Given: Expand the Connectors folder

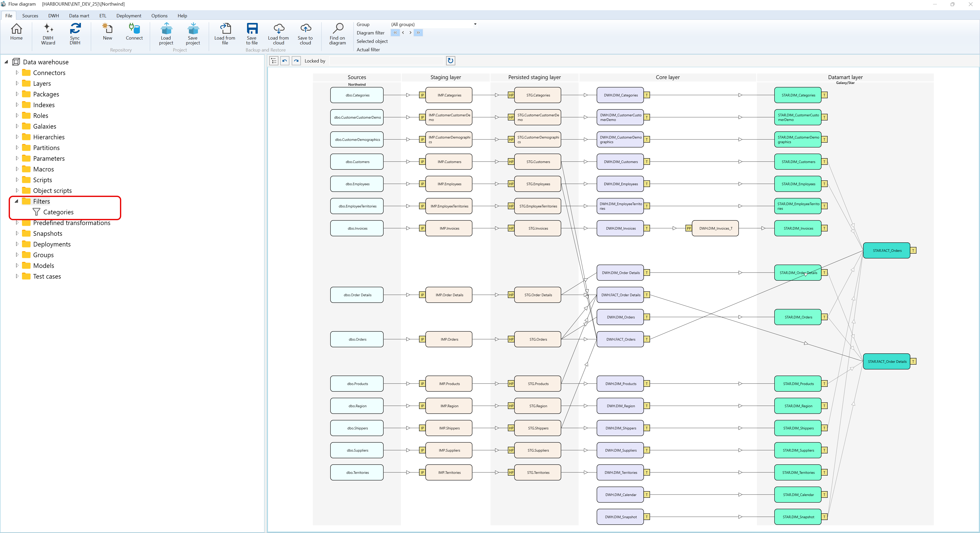Looking at the screenshot, I should click(17, 72).
